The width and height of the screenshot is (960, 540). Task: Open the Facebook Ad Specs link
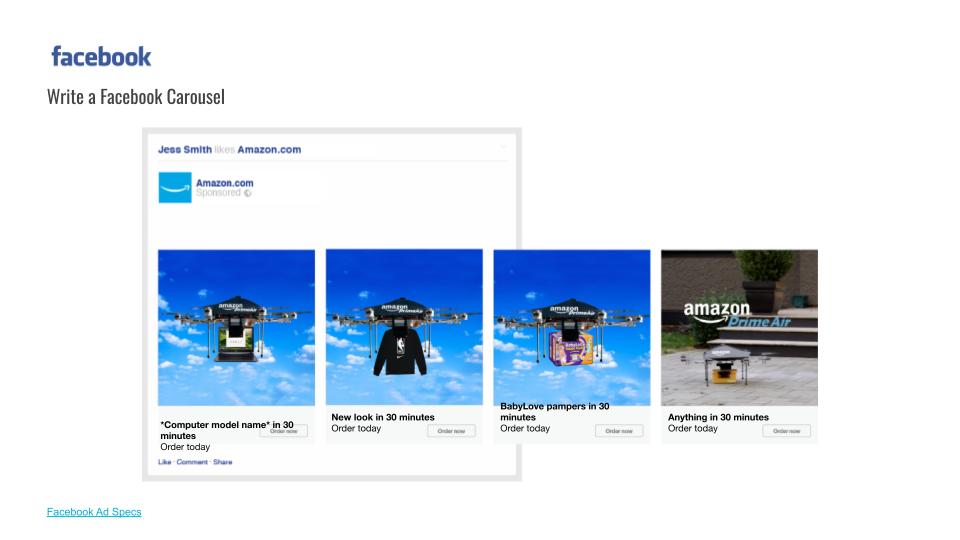[94, 512]
